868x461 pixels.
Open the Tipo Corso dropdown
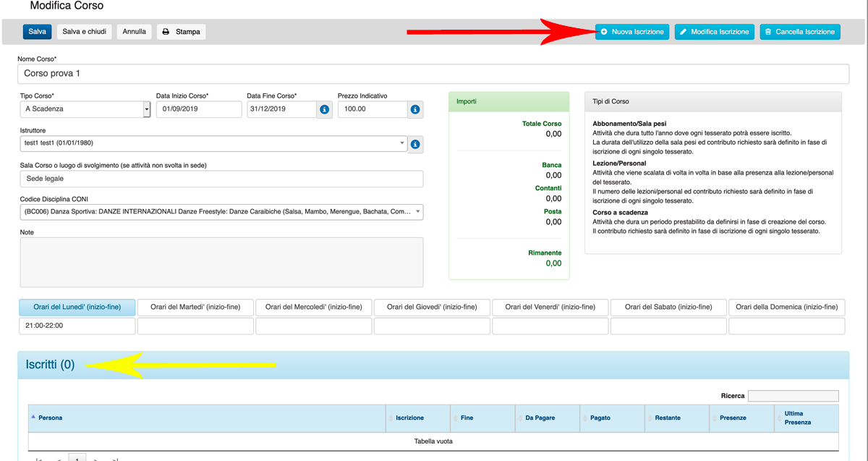point(147,109)
